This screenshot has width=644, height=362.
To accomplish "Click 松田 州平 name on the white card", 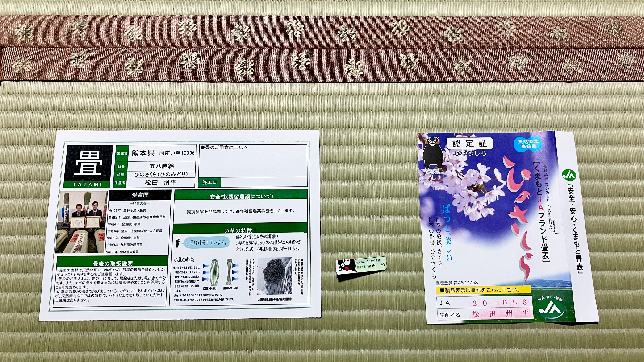I will tap(161, 183).
